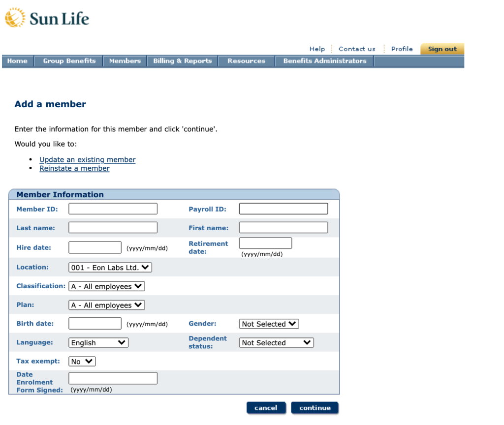Go to Billing & Reports menu
The height and width of the screenshot is (425, 504).
(x=182, y=61)
